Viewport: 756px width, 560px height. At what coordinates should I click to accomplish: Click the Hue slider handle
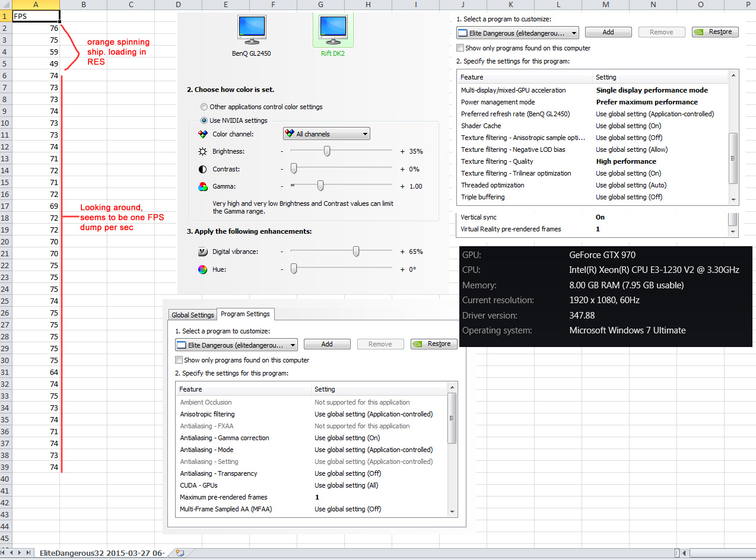(294, 269)
